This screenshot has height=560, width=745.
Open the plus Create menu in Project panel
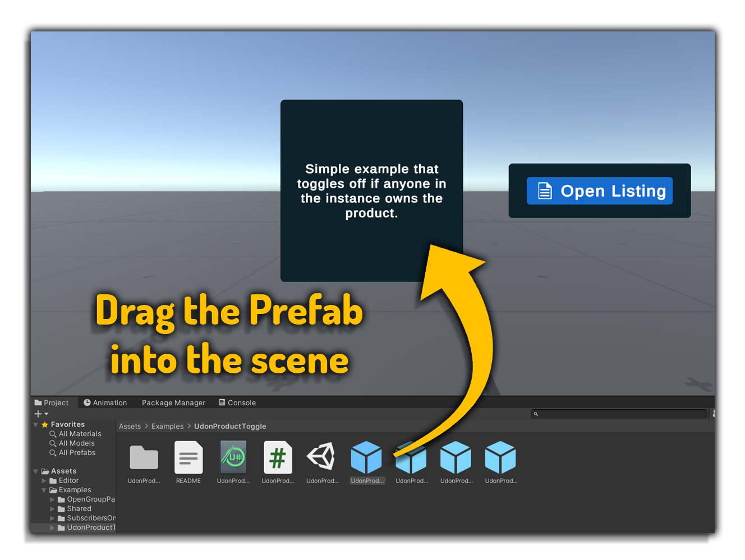tap(41, 414)
